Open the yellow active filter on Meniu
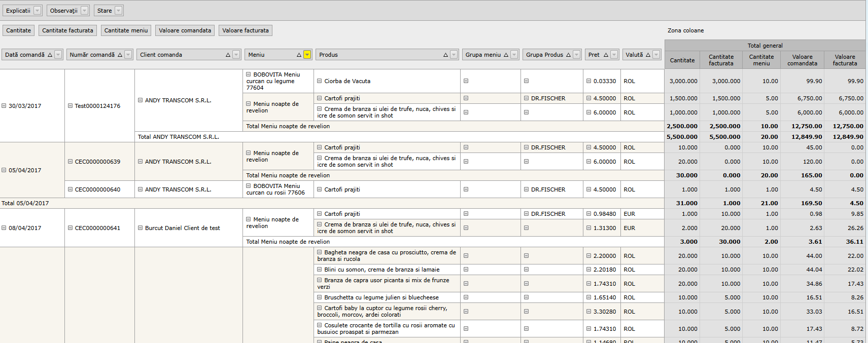868x343 pixels. pyautogui.click(x=307, y=55)
